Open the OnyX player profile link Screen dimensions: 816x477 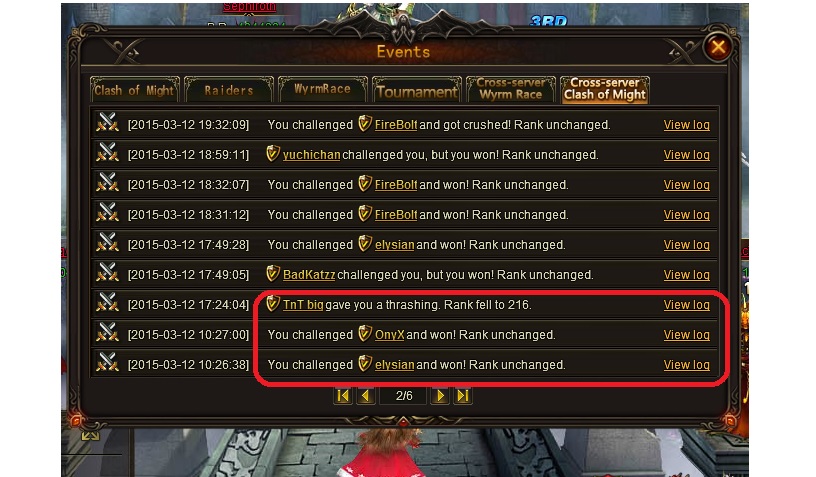pyautogui.click(x=389, y=335)
